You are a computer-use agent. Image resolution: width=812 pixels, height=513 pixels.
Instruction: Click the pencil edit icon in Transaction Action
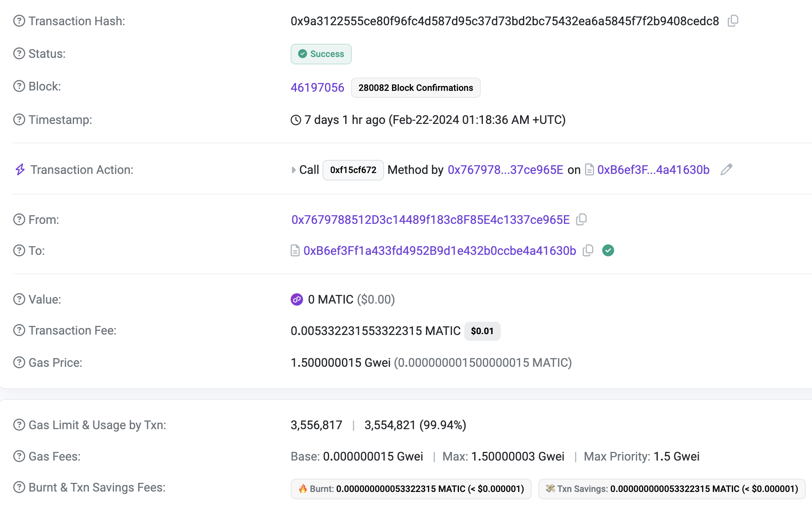pos(726,169)
